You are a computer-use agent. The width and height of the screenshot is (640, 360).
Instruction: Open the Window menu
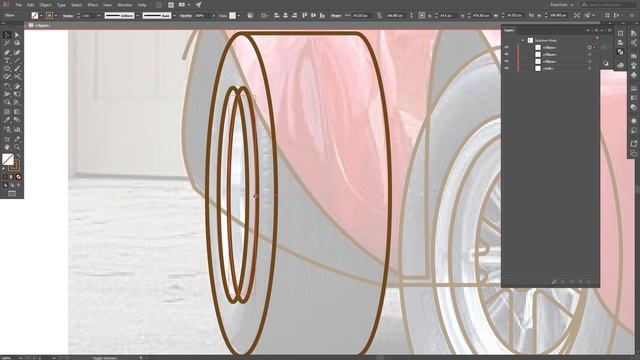coord(125,5)
